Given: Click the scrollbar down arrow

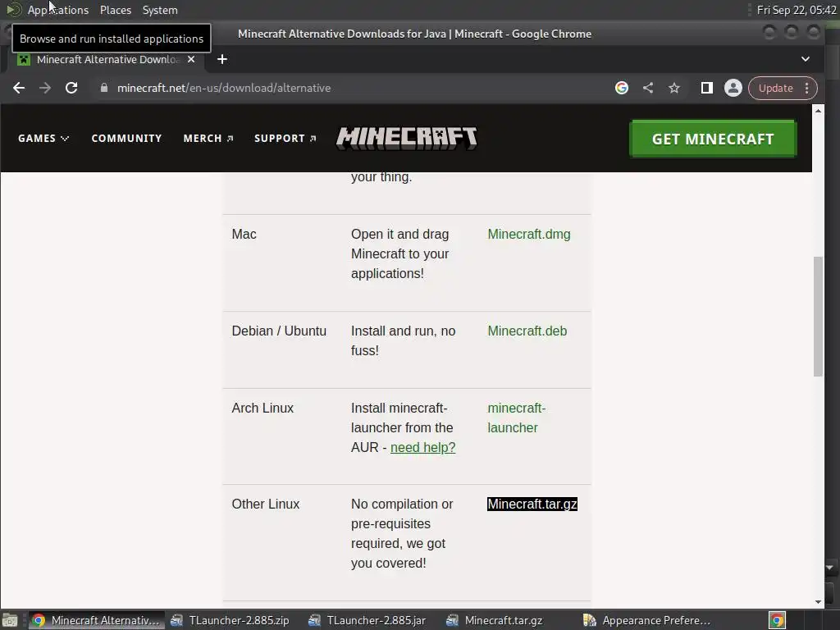Looking at the screenshot, I should click(x=818, y=601).
